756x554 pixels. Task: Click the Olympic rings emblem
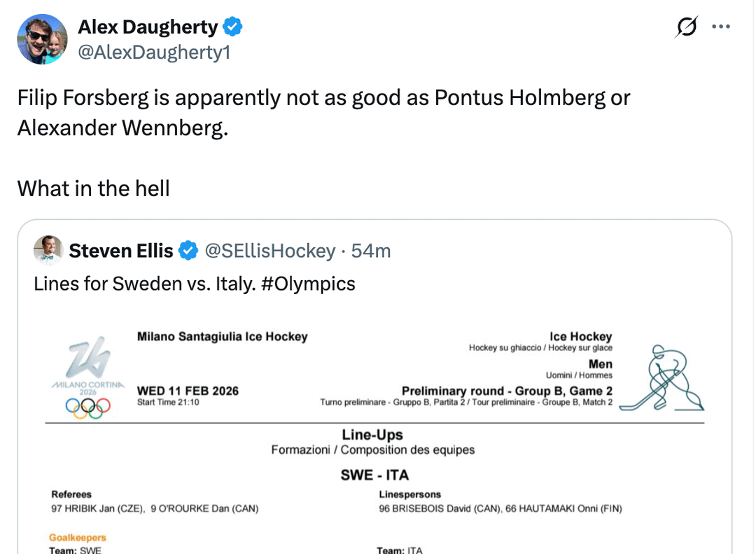88,408
